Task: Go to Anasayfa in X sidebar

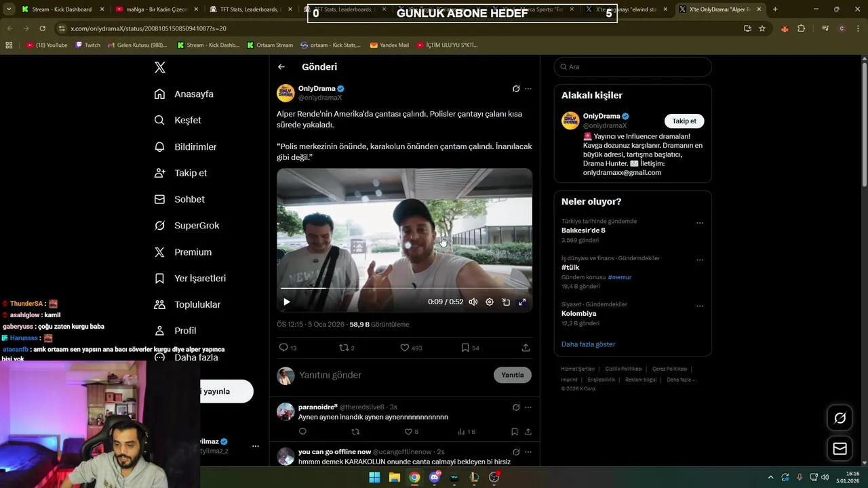Action: [x=184, y=94]
